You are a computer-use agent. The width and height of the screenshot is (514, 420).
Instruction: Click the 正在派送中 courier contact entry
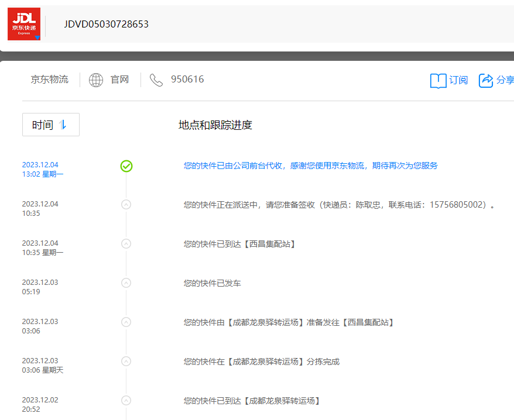(x=339, y=205)
